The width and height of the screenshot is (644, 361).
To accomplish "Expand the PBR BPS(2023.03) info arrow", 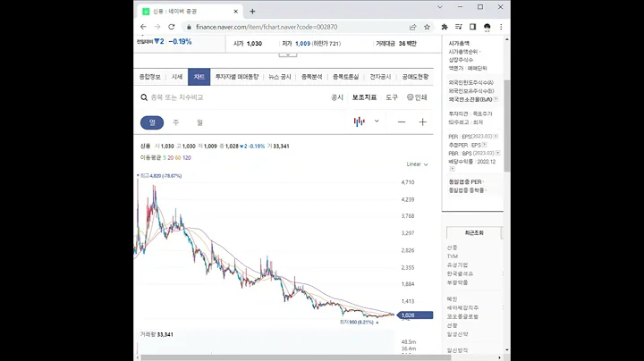I will point(497,153).
